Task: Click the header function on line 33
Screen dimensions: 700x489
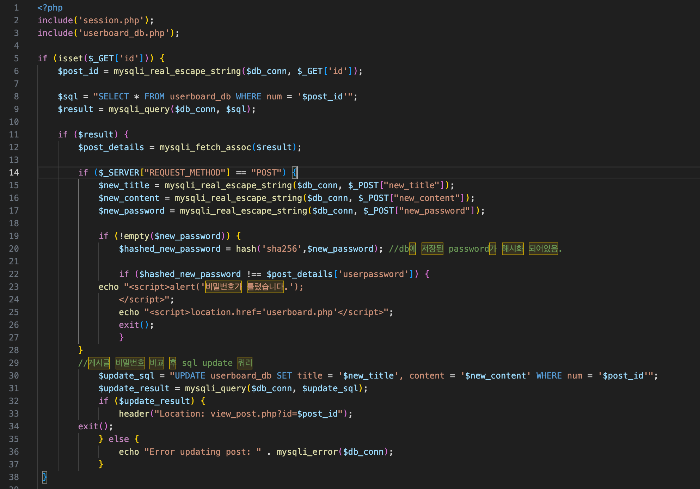Action: (x=134, y=414)
